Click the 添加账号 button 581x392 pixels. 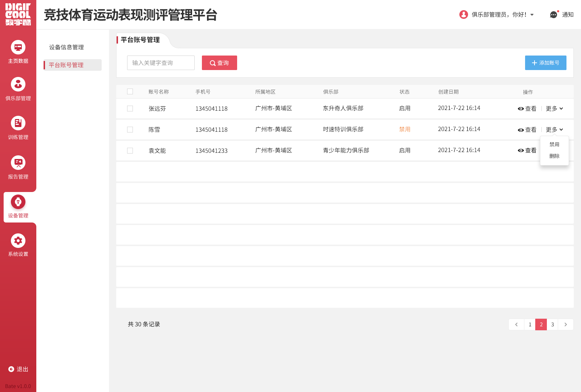click(546, 63)
